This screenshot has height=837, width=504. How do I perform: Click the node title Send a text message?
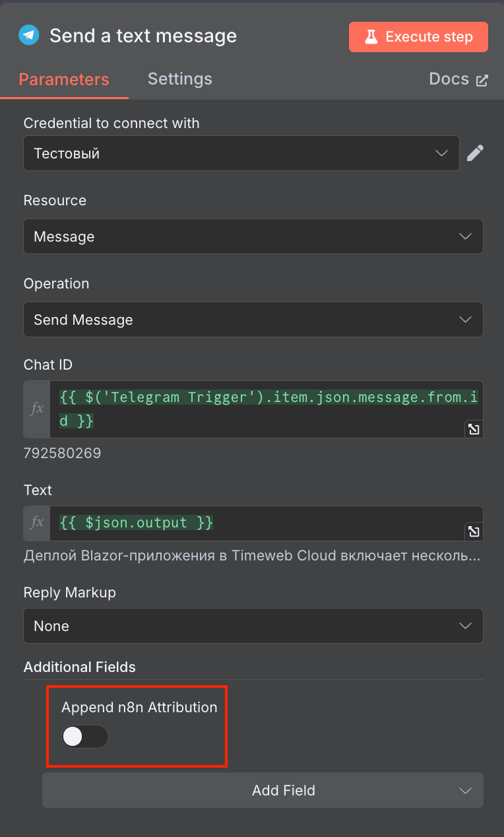tap(143, 36)
